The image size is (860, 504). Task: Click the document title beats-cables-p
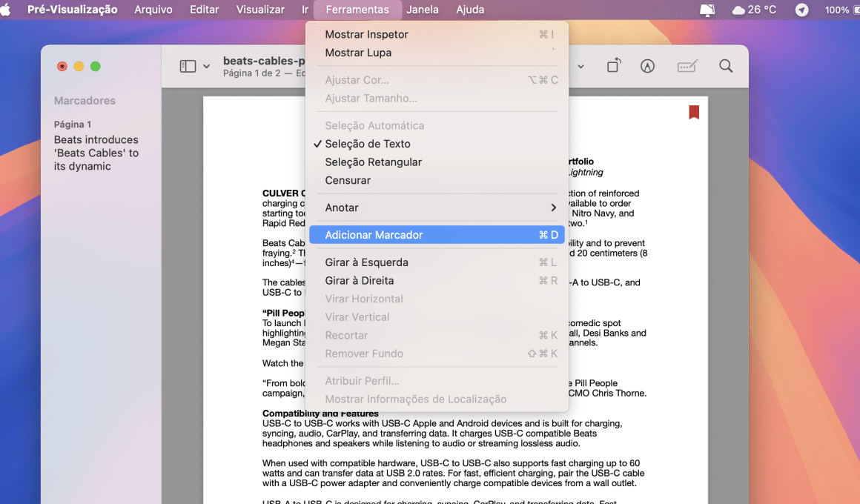pos(264,60)
